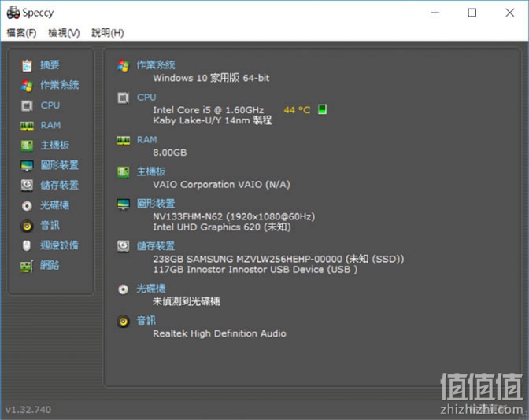Select CPU in the sidebar
The width and height of the screenshot is (529, 420).
50,105
